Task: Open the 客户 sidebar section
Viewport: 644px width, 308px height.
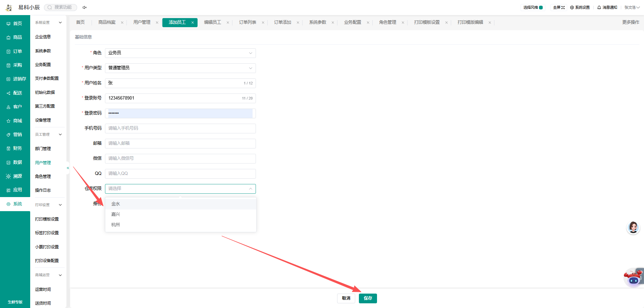Action: click(x=15, y=107)
